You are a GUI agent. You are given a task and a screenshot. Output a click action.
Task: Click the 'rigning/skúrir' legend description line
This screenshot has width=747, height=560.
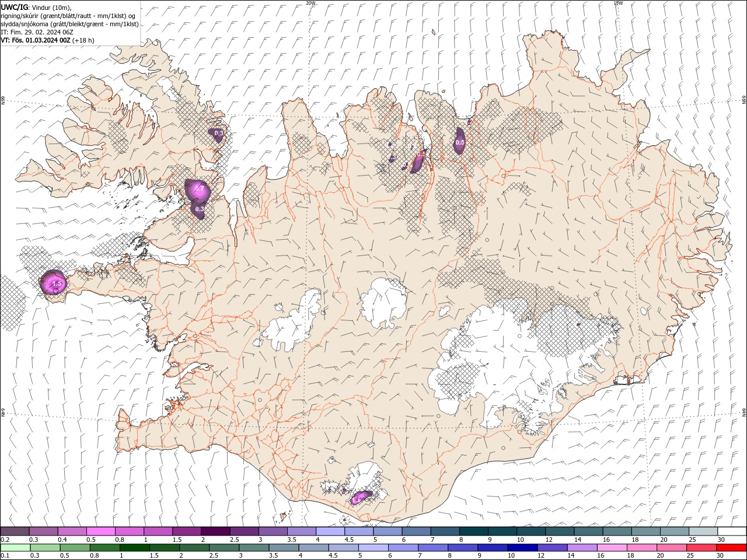pos(68,16)
